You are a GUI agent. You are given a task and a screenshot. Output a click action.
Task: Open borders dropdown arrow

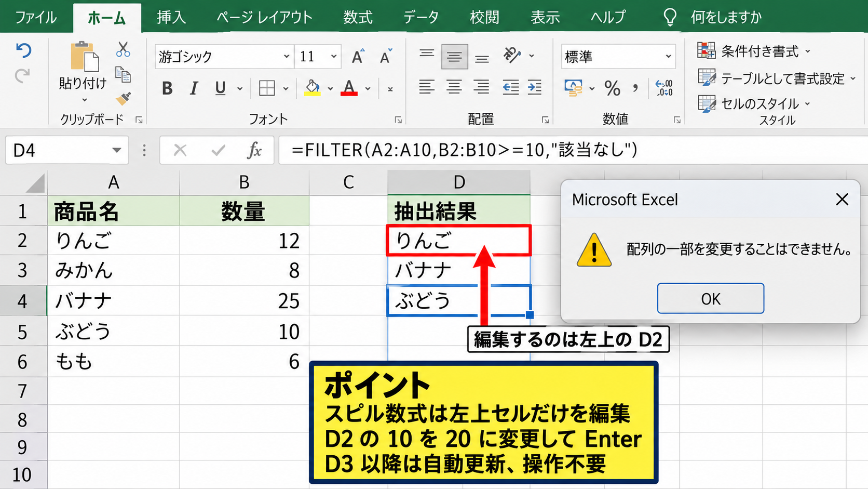(286, 89)
